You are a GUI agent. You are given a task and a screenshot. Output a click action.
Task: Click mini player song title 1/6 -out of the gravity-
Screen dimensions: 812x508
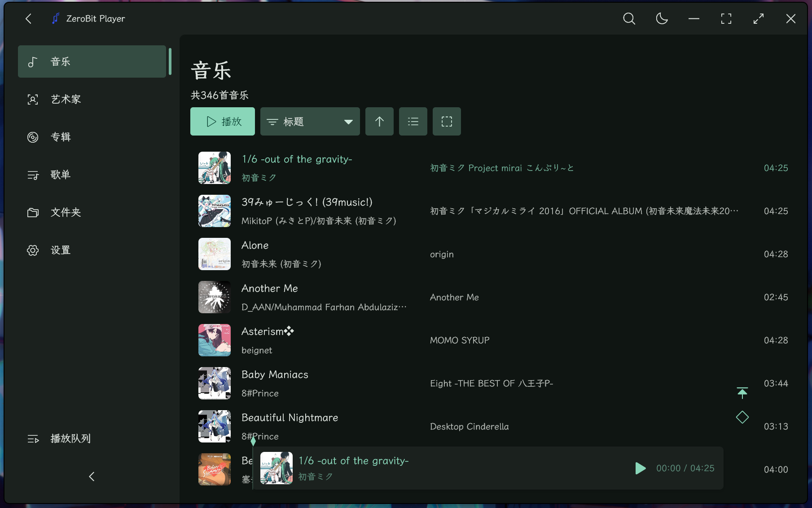(x=354, y=461)
